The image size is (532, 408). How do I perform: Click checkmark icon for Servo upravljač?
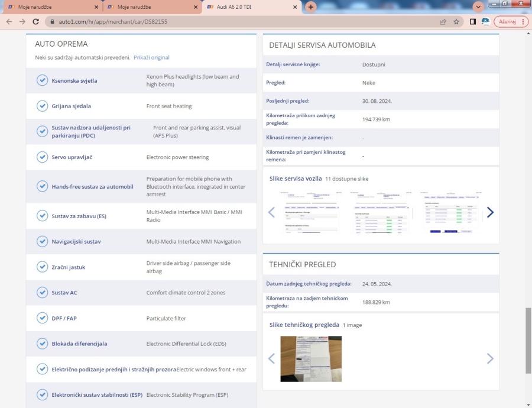42,157
